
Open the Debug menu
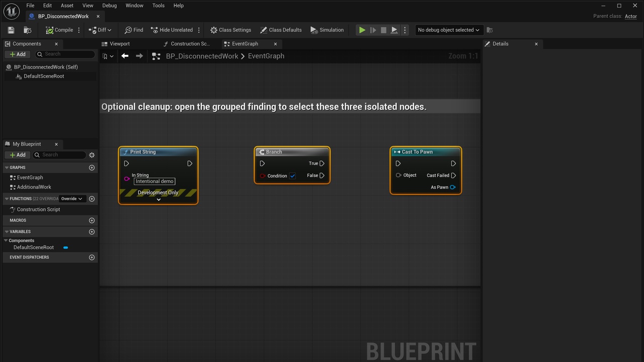point(109,6)
